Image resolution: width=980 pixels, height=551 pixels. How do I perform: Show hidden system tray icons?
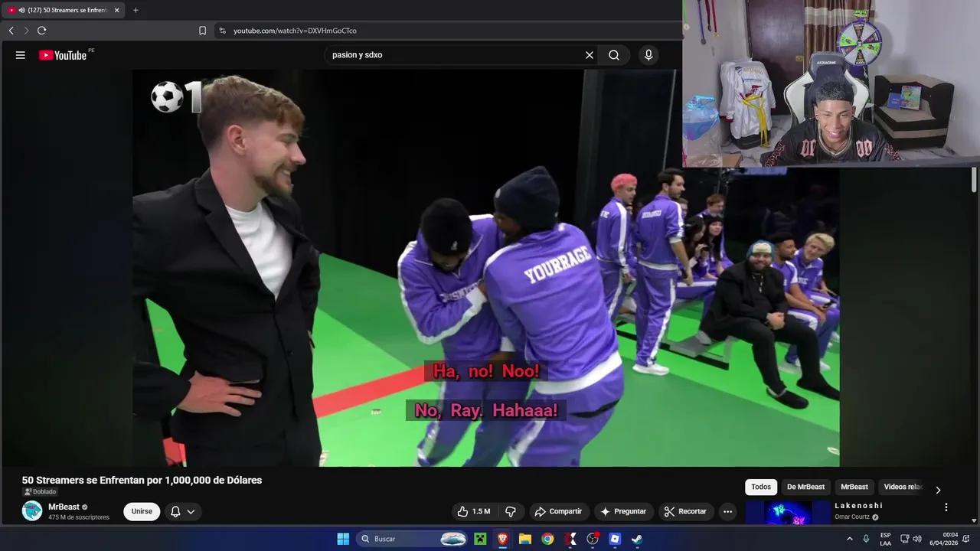(x=849, y=539)
